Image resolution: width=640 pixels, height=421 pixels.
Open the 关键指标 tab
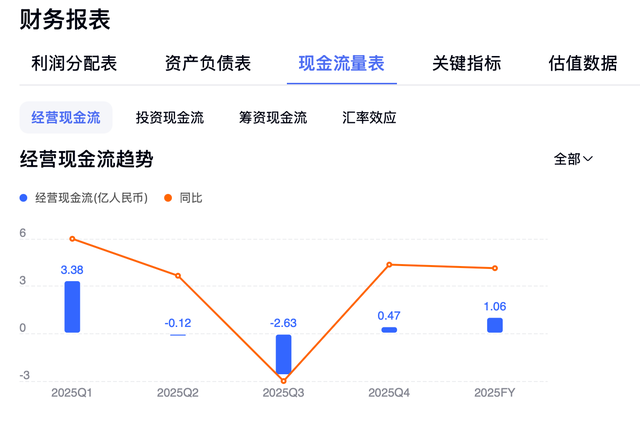467,63
